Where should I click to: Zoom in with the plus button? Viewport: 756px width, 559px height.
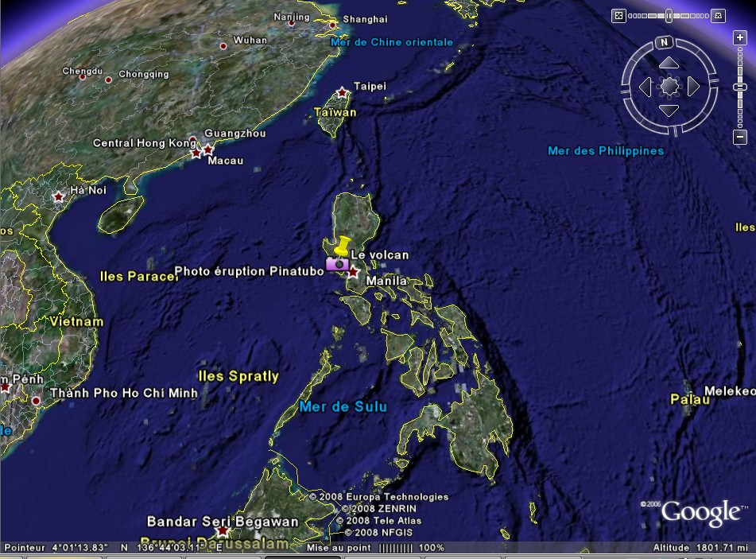click(740, 37)
